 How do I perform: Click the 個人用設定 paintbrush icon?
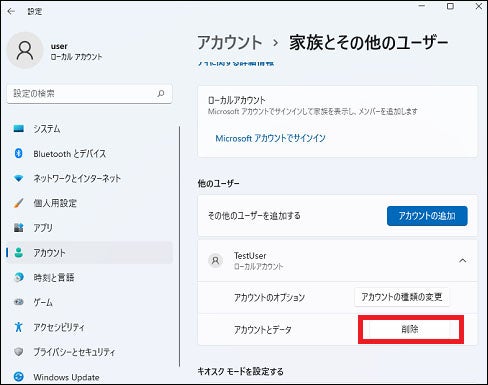coord(19,203)
